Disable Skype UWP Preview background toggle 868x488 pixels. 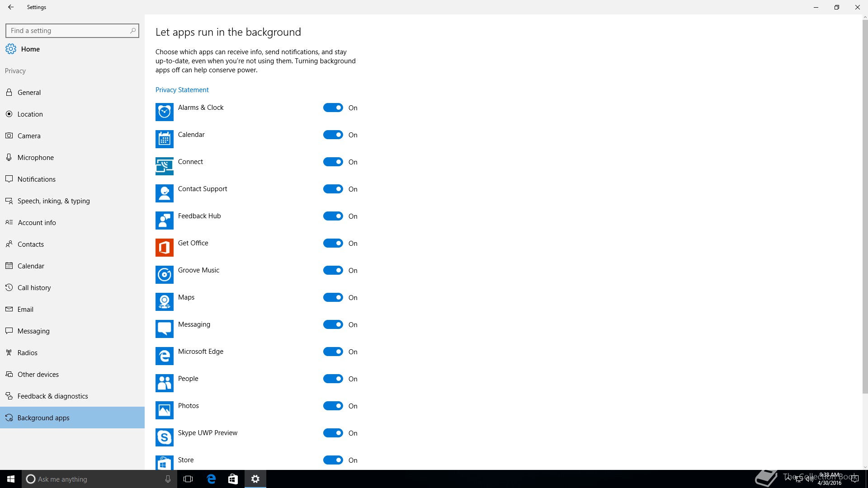click(x=333, y=433)
